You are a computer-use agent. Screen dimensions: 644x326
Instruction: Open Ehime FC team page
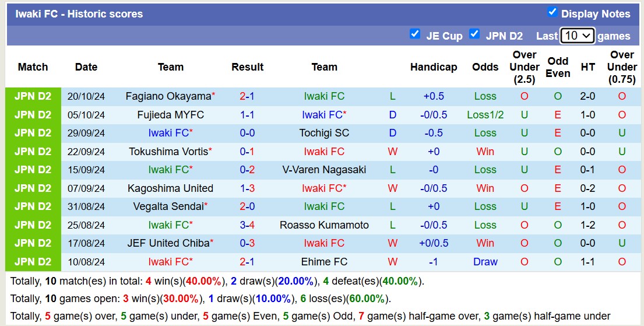tap(324, 262)
